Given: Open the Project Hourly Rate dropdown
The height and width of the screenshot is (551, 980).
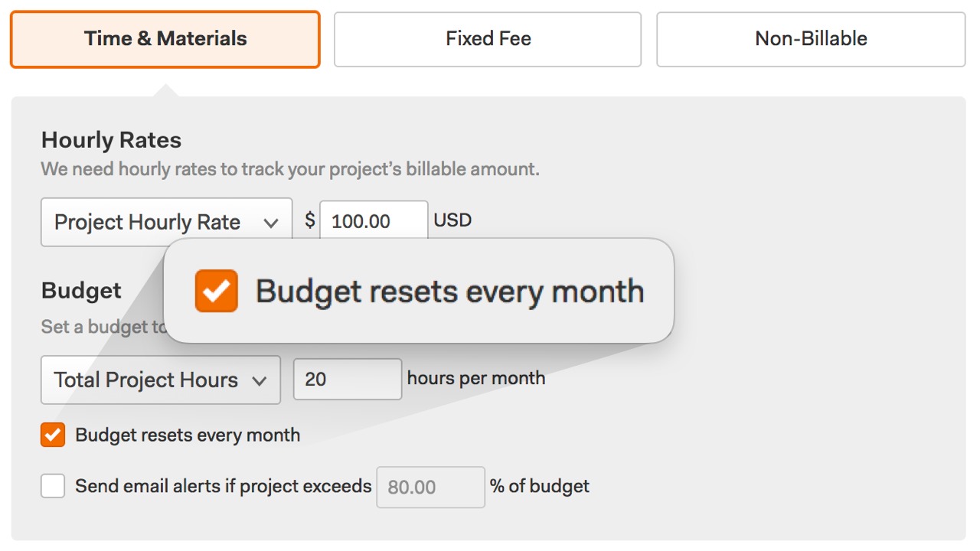Looking at the screenshot, I should coord(166,222).
